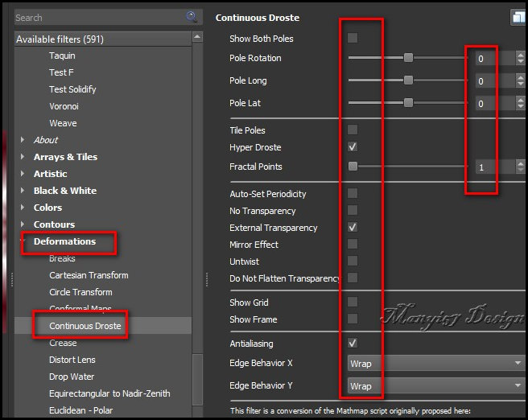Click the filter list scroll-up arrow

click(198, 37)
